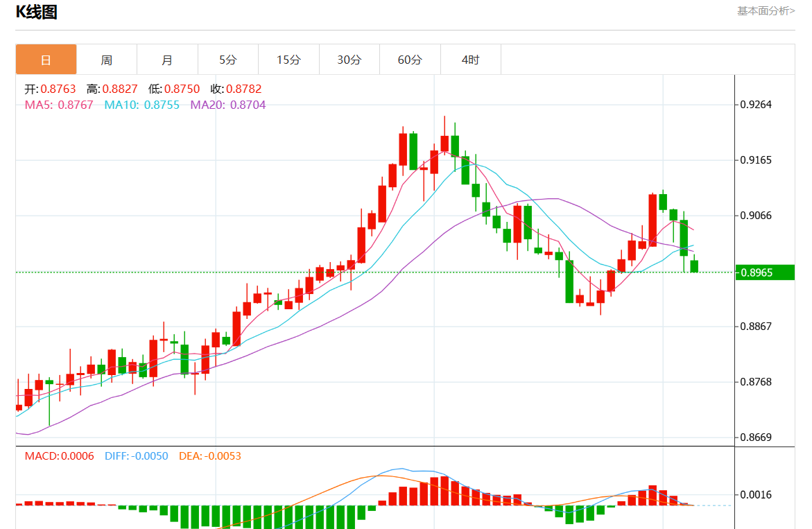Open the 15分 interval tab
This screenshot has width=812, height=529.
(x=288, y=60)
